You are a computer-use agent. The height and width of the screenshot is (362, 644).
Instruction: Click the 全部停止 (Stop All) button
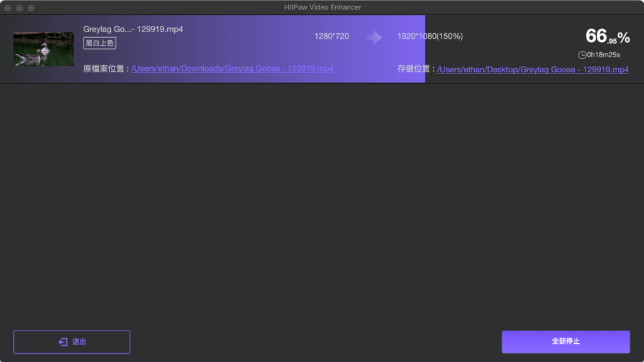pyautogui.click(x=565, y=341)
